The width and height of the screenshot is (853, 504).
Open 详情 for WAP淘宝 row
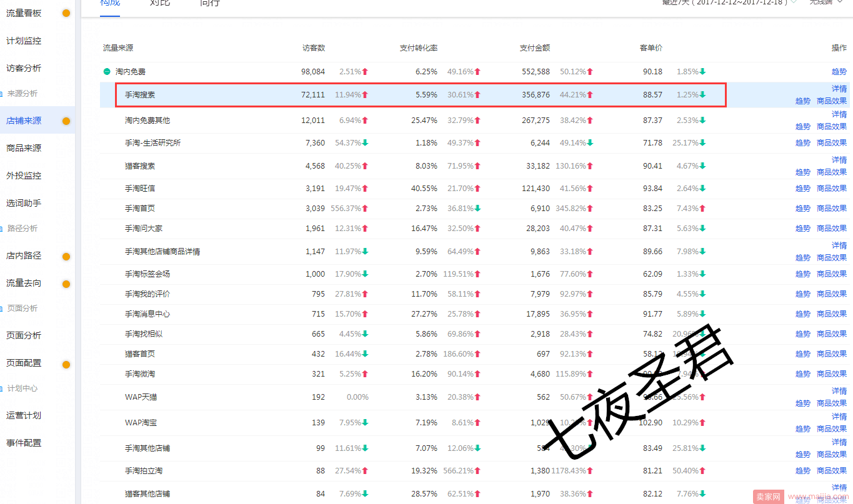point(839,417)
